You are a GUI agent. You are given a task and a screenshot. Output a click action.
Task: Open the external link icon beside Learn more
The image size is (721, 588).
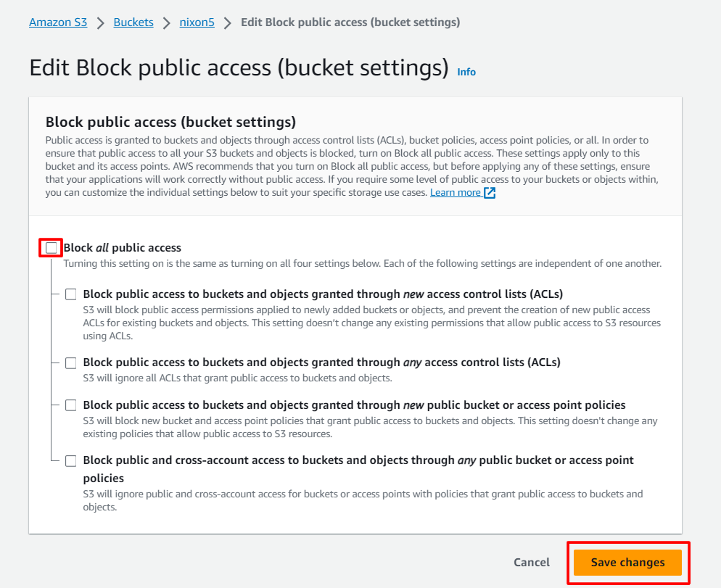(490, 193)
